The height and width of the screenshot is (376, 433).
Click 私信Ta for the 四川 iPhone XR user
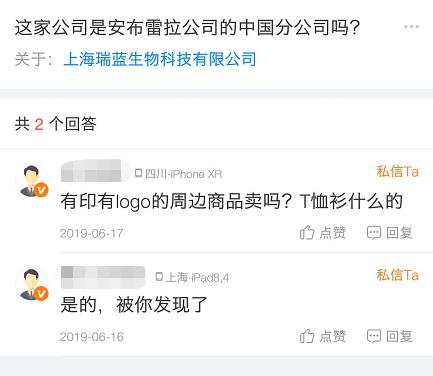[x=397, y=171]
